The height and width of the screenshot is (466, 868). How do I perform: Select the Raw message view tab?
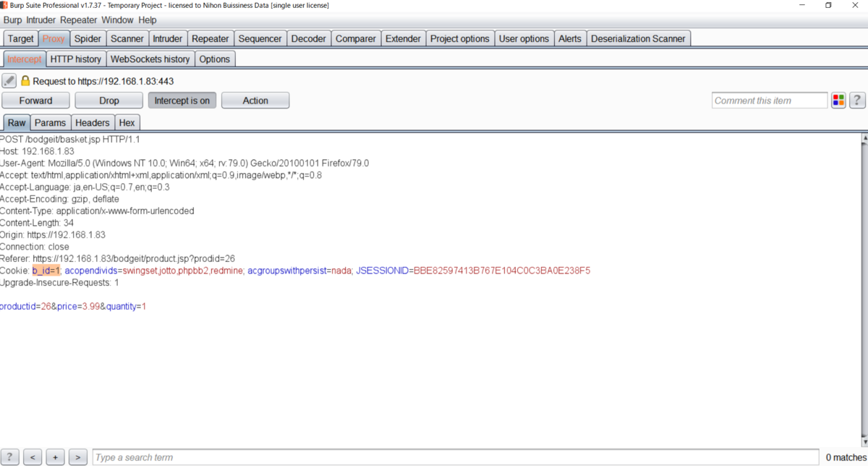[17, 123]
